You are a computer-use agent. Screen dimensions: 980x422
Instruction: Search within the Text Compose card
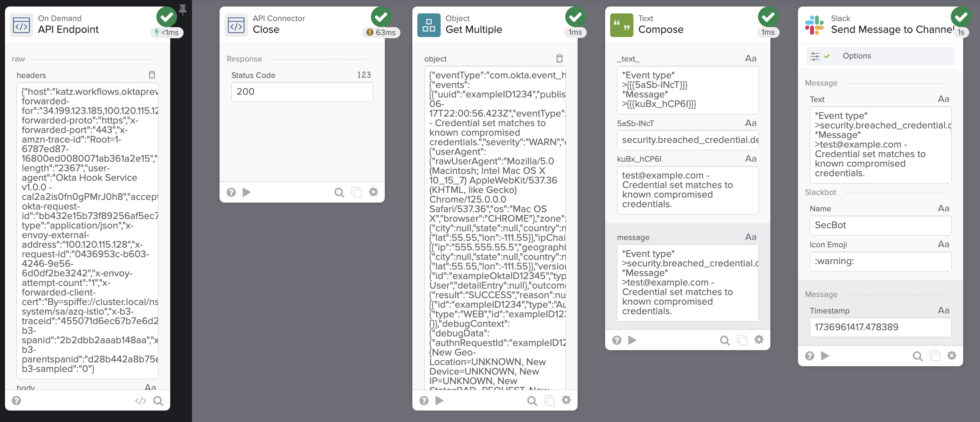pyautogui.click(x=724, y=340)
